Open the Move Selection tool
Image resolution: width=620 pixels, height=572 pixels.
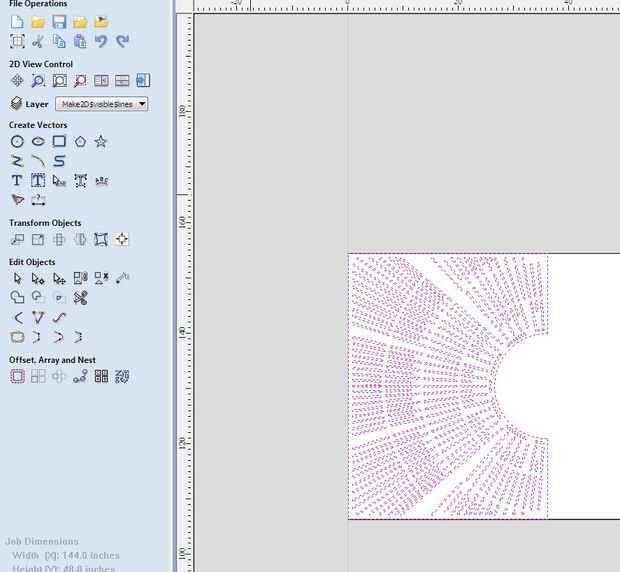pyautogui.click(x=17, y=240)
